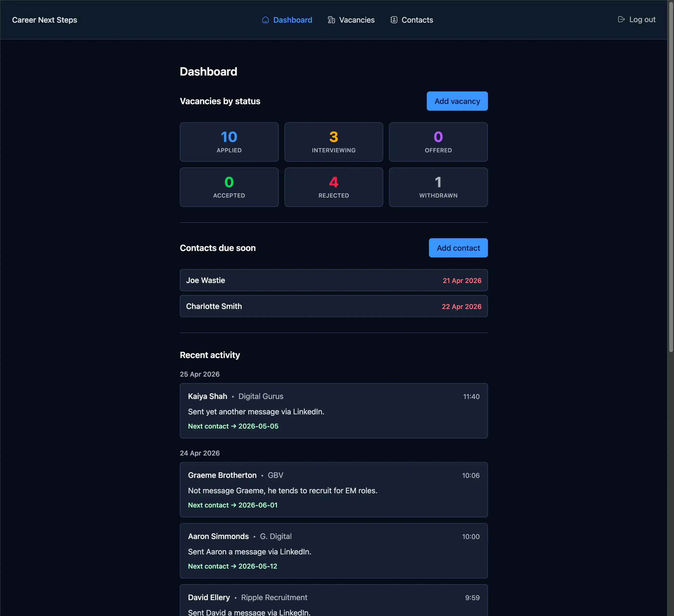Screen dimensions: 674x616
Task: Select the Log out link text
Action: point(642,19)
